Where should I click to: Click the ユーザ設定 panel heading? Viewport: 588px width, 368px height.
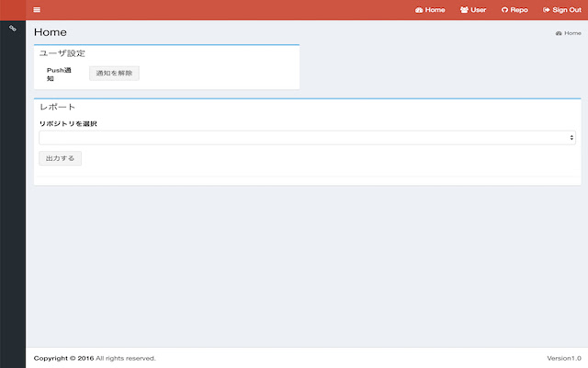62,53
